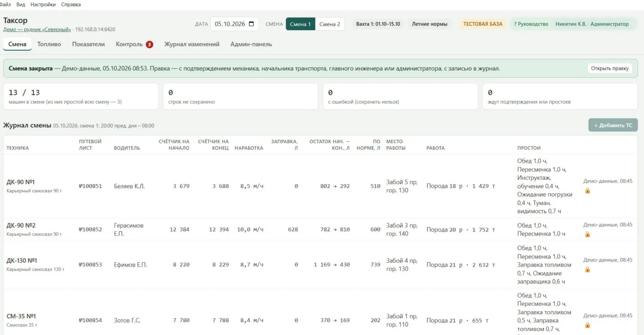
Task: Open the Вид menu
Action: click(x=21, y=5)
